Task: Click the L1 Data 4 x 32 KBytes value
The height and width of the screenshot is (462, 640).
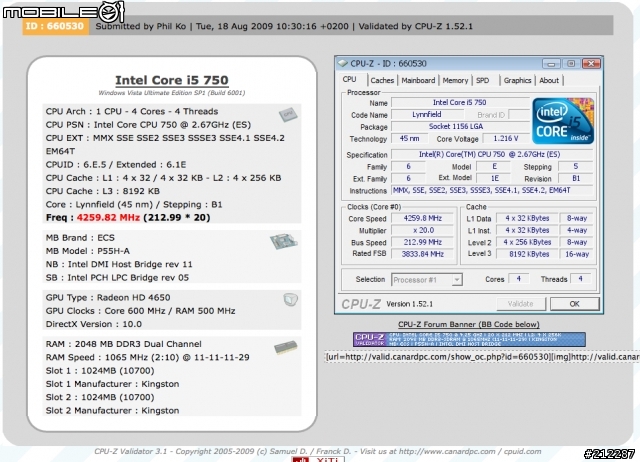Action: [527, 218]
